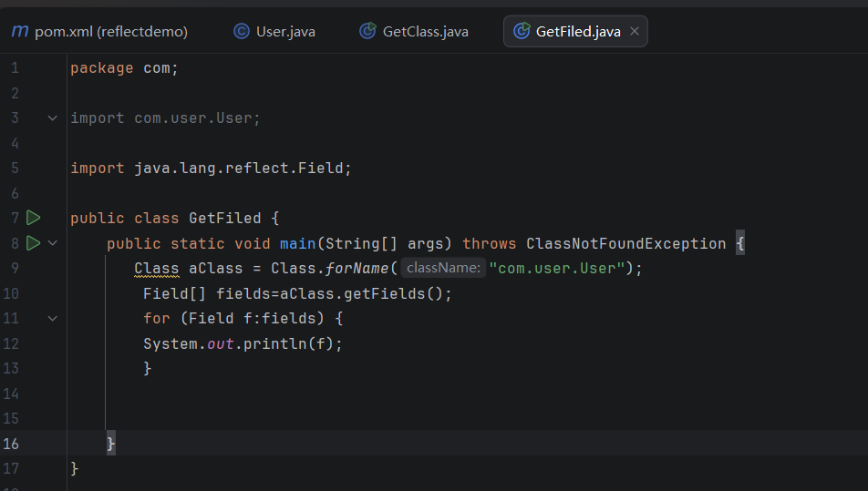Click the Maven icon on pom.xml tab
This screenshot has height=491, width=868.
pos(20,31)
